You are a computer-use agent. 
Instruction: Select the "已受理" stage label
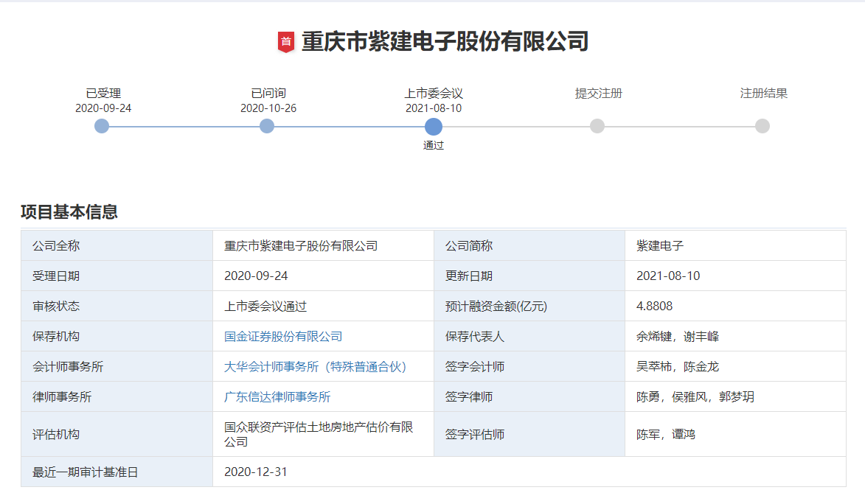pos(101,94)
